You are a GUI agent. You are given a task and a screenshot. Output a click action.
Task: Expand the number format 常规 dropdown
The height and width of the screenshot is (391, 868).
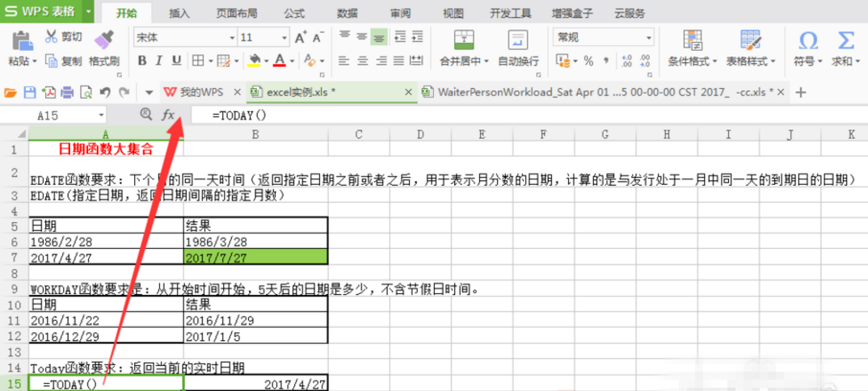649,38
